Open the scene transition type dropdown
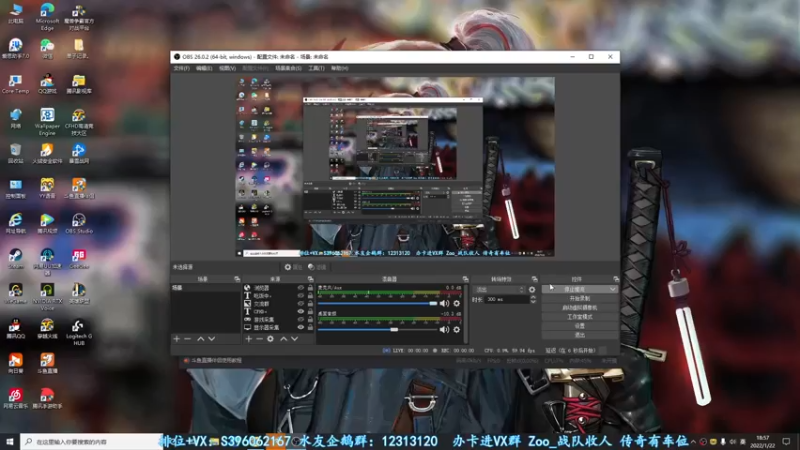800x450 pixels. pos(499,289)
